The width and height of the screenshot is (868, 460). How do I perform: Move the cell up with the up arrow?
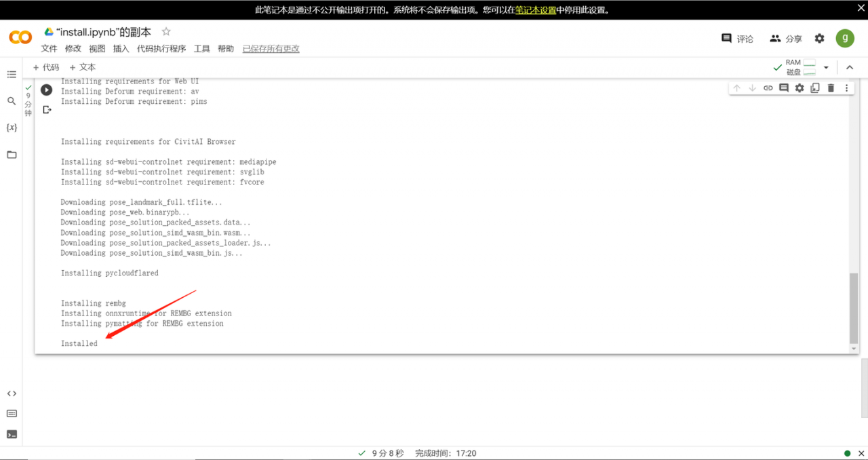point(737,88)
